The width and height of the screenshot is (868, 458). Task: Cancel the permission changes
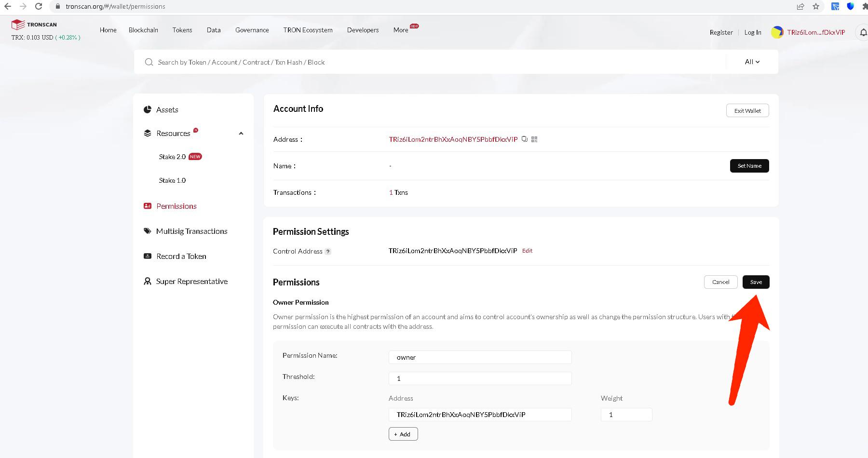(x=721, y=282)
